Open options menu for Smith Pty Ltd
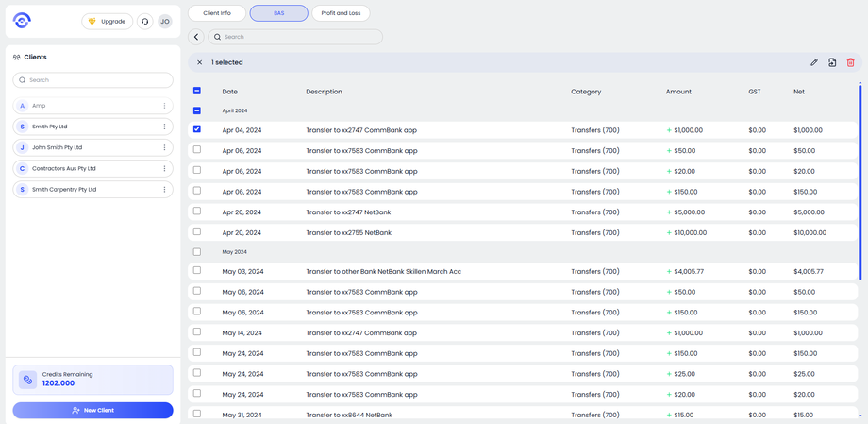The height and width of the screenshot is (424, 868). [x=164, y=127]
